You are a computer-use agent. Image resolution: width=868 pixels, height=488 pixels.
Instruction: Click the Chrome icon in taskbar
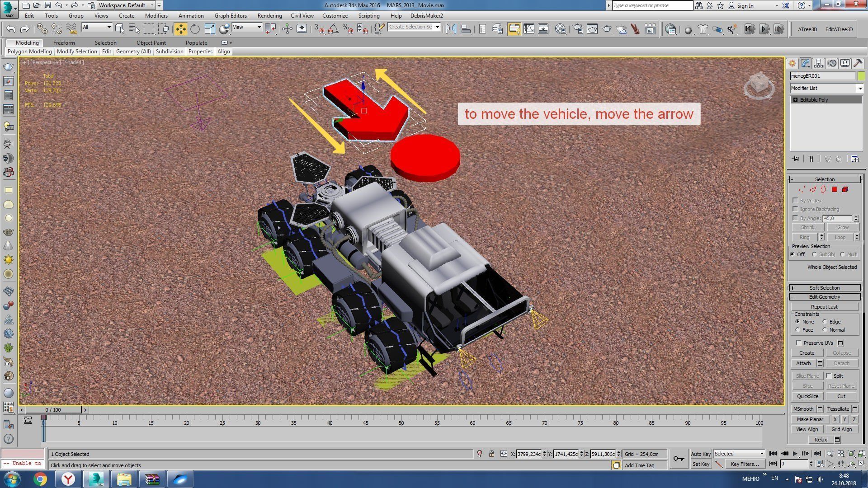click(x=40, y=479)
